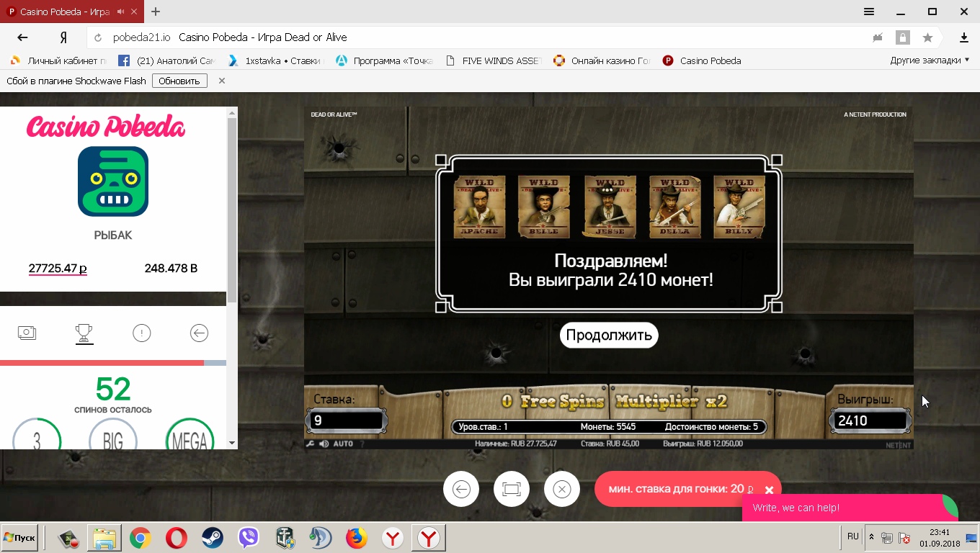The image size is (980, 553).
Task: Open the exclamation info icon in sidebar
Action: (x=142, y=333)
